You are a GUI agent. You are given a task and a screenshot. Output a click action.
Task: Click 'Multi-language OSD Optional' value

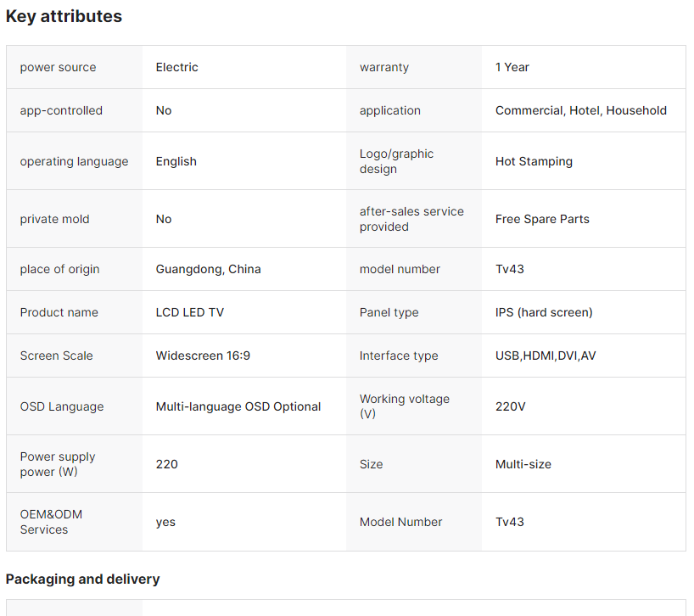[238, 406]
